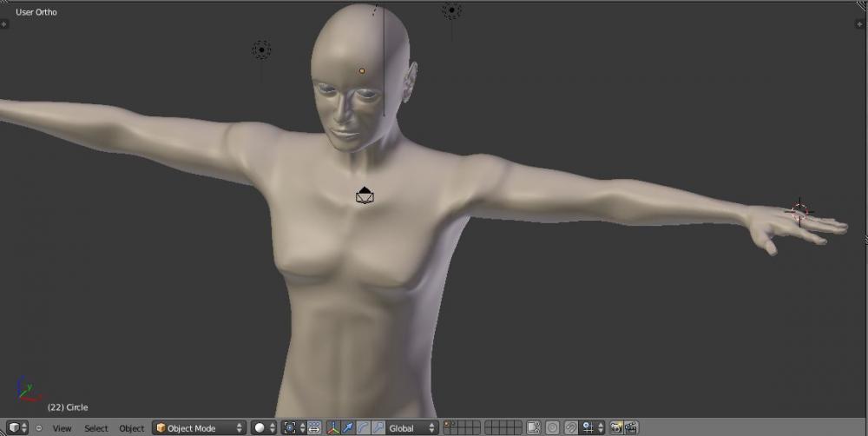
Task: Collapse header menus with the small circle toggle
Action: point(39,427)
